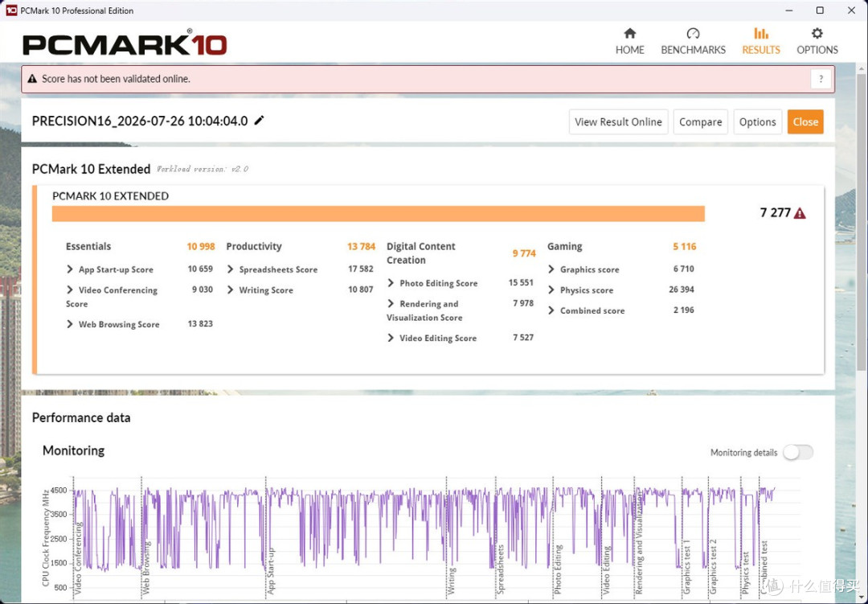Click the Photo Editing value 15 551
The image size is (868, 604).
521,282
